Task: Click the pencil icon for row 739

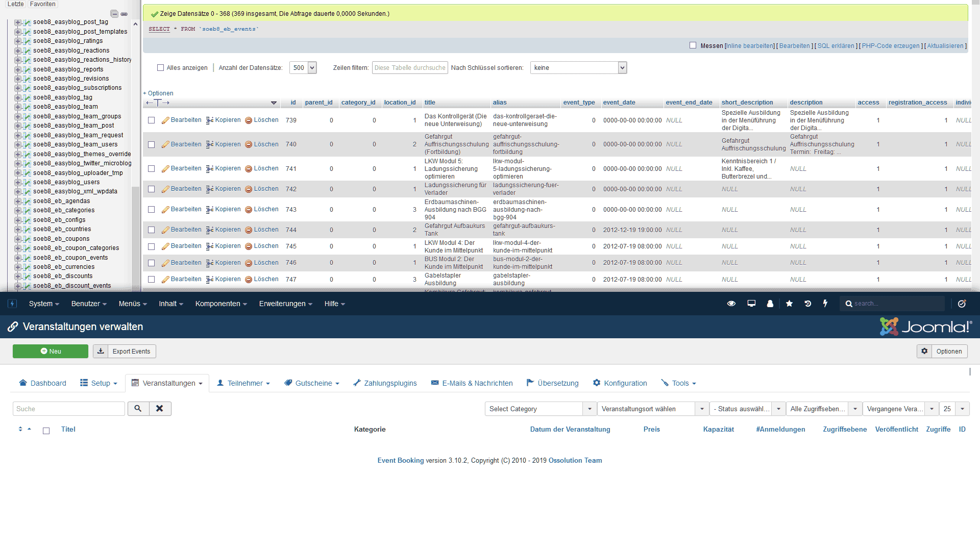Action: pos(165,120)
